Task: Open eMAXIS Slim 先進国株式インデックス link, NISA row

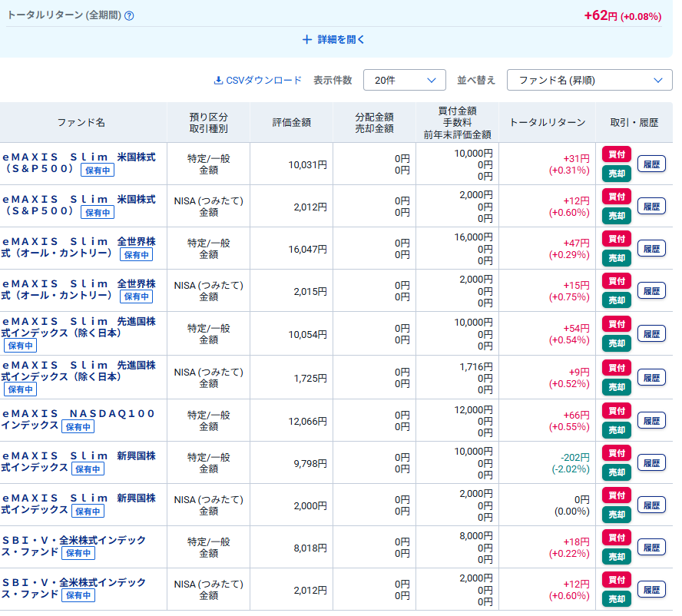Action: pyautogui.click(x=79, y=371)
